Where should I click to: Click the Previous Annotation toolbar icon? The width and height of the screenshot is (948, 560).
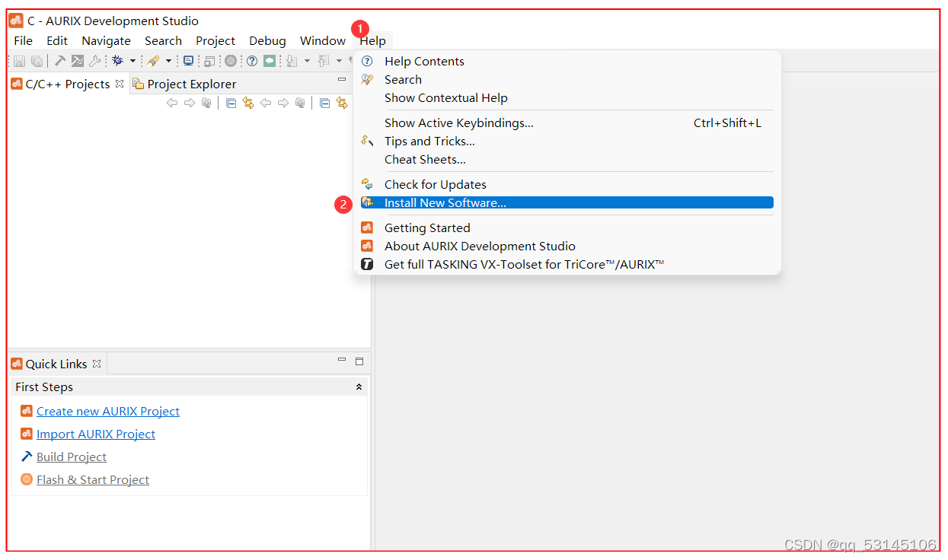(x=324, y=61)
